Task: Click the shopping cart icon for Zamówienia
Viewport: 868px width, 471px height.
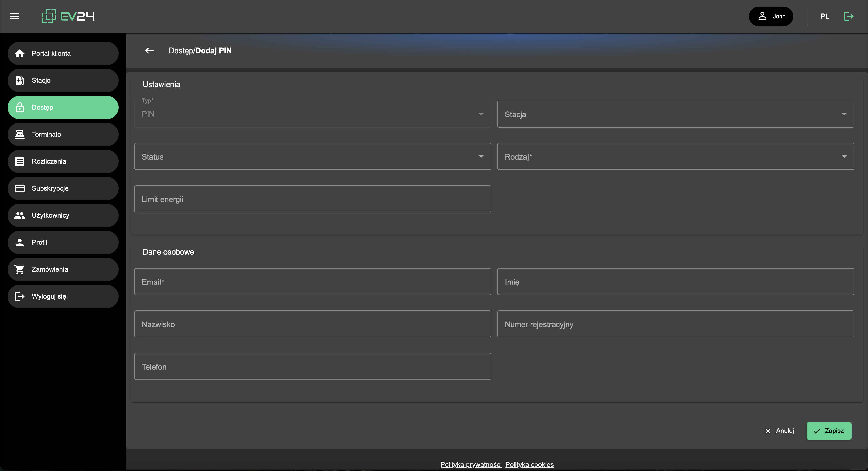Action: (20, 269)
